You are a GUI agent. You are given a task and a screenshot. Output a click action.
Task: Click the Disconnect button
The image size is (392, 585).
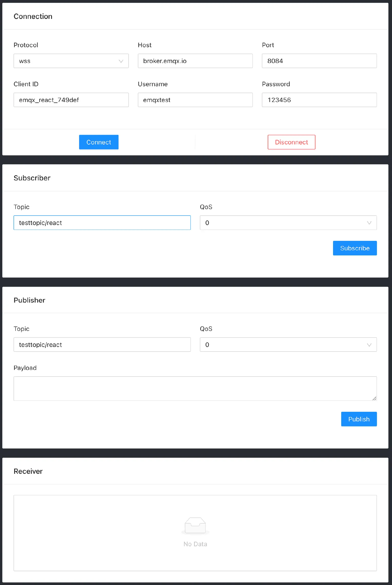(x=291, y=142)
